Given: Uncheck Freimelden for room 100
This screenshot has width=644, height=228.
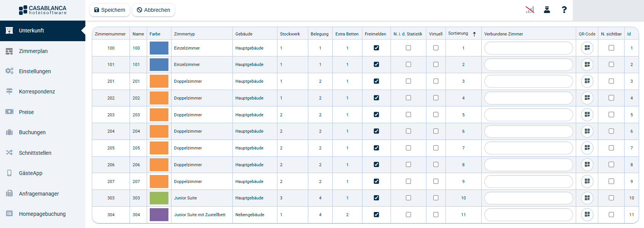Looking at the screenshot, I should [x=376, y=48].
